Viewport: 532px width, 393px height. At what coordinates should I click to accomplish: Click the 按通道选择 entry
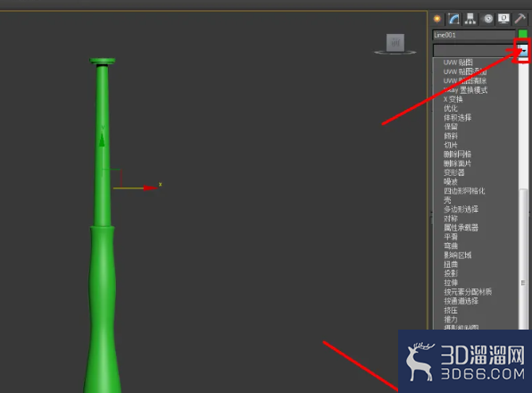[x=461, y=301]
